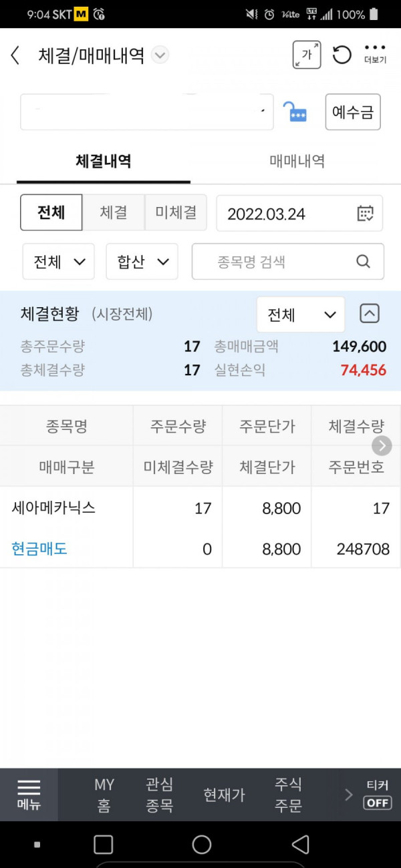Show more table columns with right arrow
The height and width of the screenshot is (868, 401).
382,445
